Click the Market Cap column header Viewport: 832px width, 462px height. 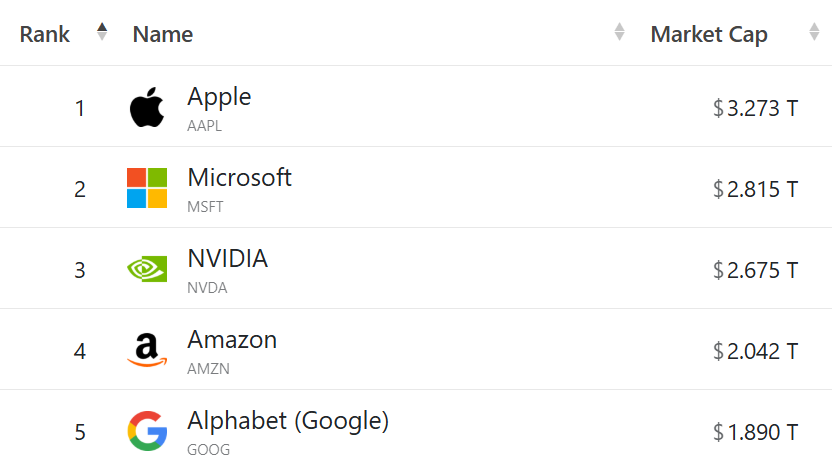[709, 35]
